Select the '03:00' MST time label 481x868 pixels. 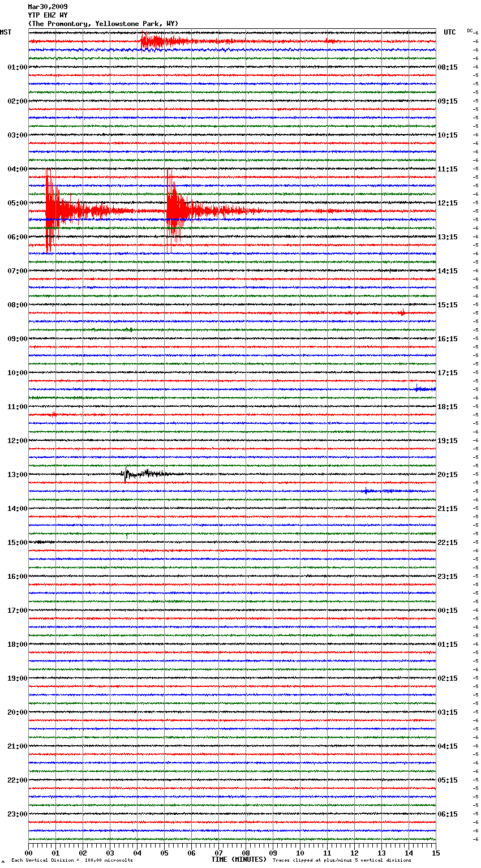click(18, 135)
